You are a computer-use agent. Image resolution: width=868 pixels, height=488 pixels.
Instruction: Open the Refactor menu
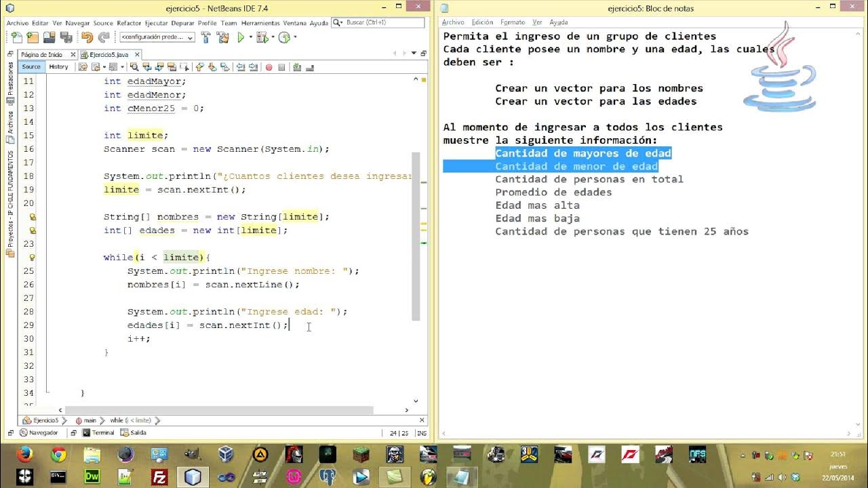tap(129, 22)
